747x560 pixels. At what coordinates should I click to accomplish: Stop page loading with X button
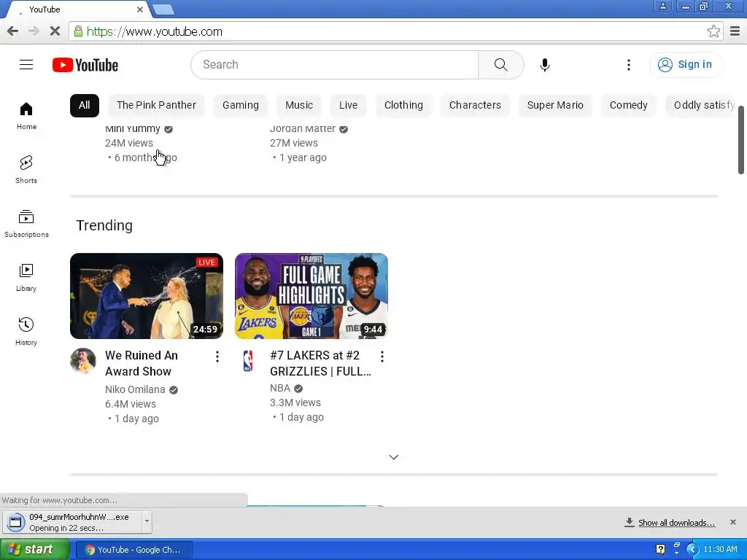tap(55, 31)
